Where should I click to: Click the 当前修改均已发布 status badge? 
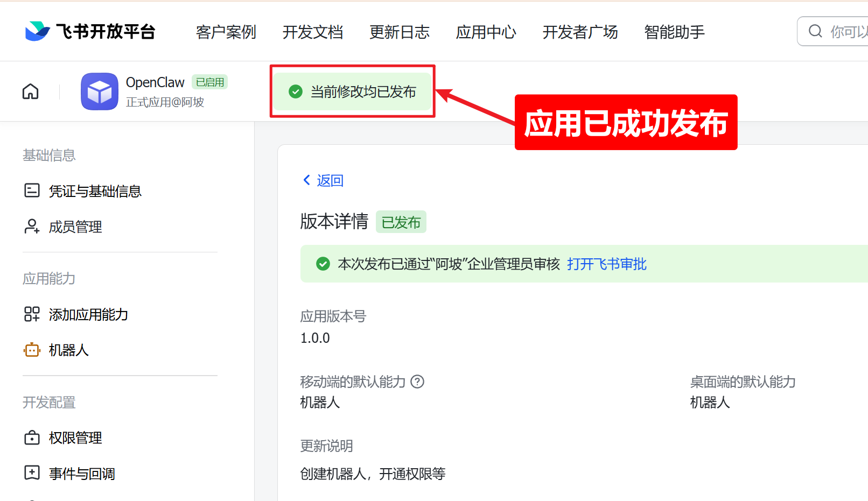tap(352, 91)
